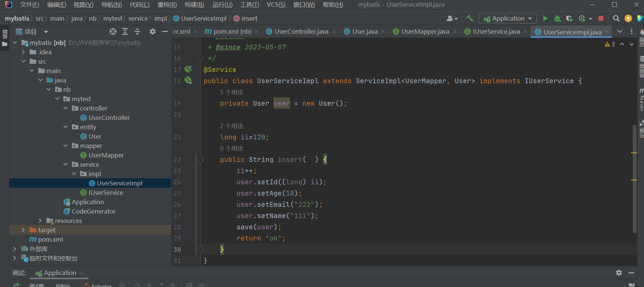
Task: Open the 重构(R) menu
Action: [x=167, y=4]
